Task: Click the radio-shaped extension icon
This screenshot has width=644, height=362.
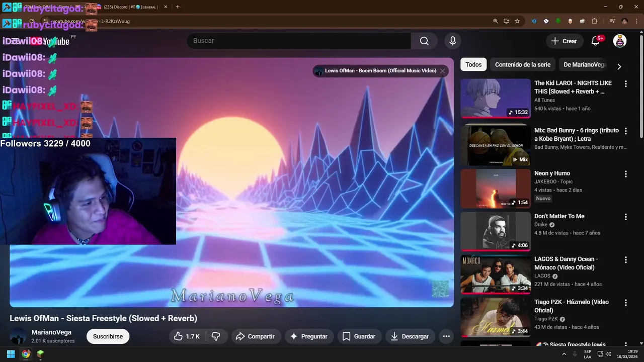Action: tap(582, 21)
